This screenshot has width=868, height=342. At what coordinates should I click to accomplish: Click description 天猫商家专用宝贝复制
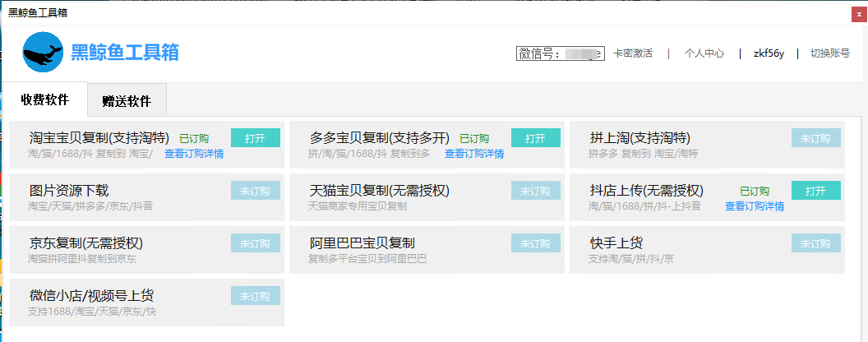click(x=357, y=206)
